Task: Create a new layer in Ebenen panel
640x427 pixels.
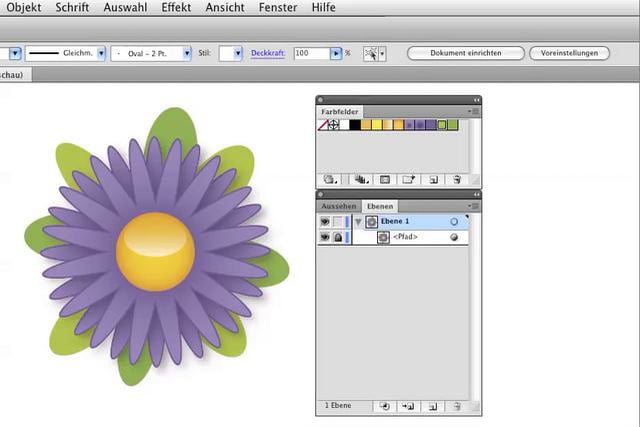Action: (433, 406)
